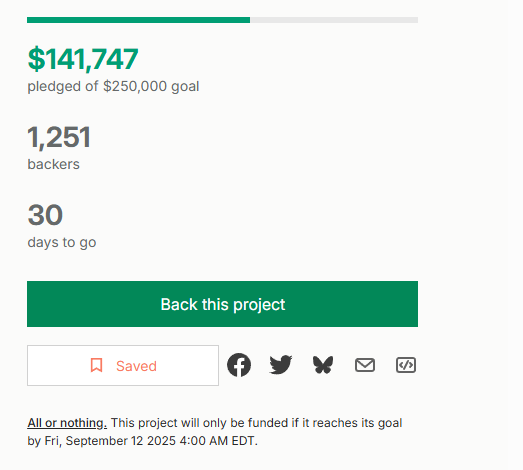Click the bookmark icon in Saved button

pos(96,365)
